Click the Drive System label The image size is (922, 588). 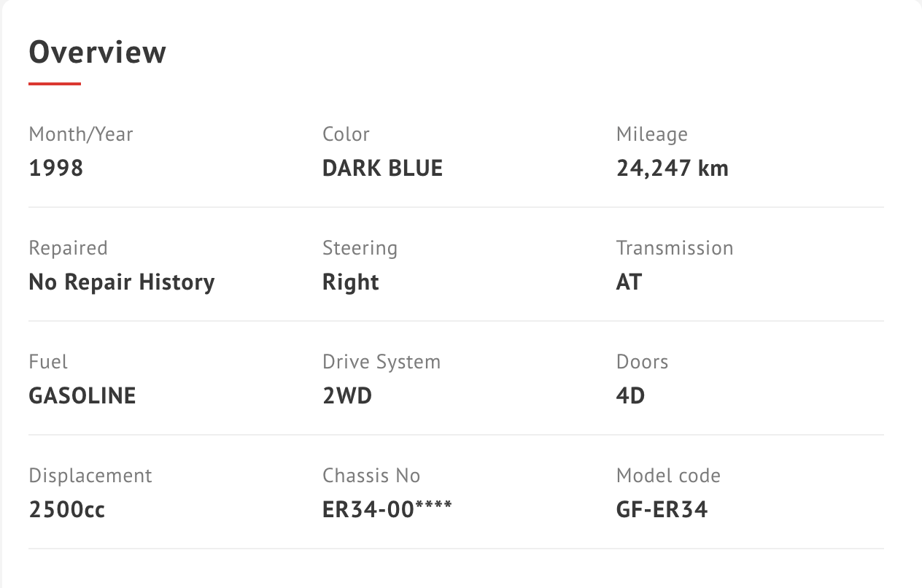pos(381,363)
